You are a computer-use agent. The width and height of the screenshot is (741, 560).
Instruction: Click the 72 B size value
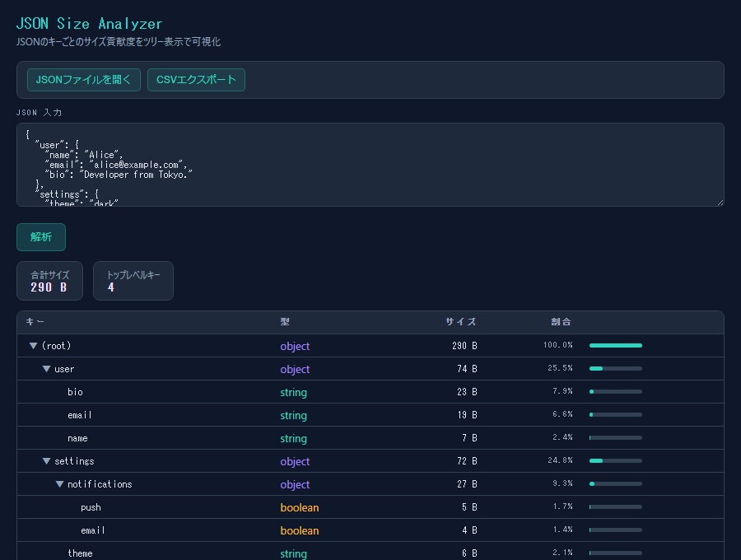[x=467, y=461]
